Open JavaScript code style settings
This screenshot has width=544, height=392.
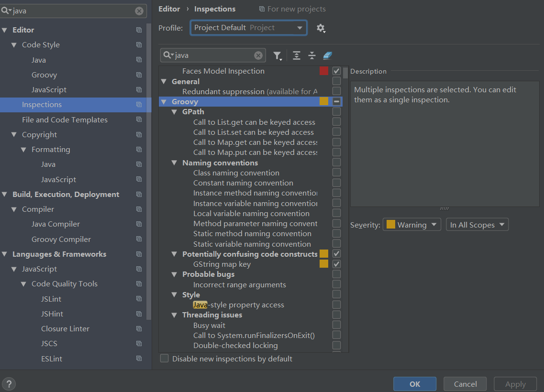tap(49, 90)
